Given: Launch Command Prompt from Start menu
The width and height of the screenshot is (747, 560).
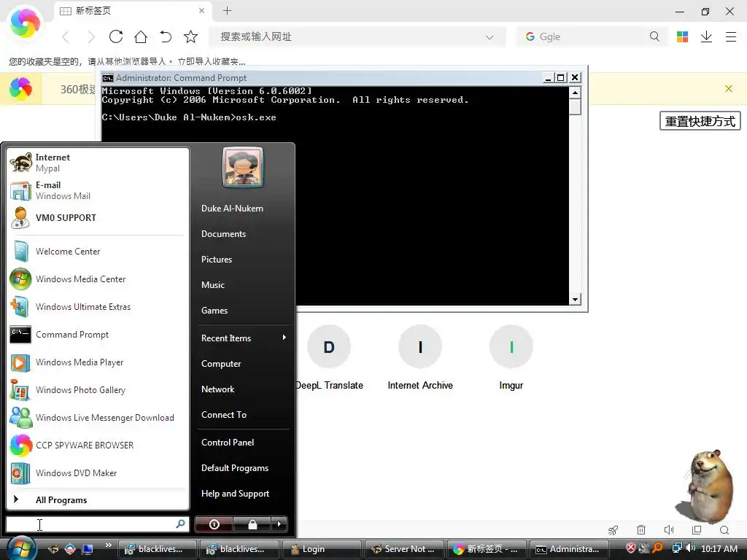Looking at the screenshot, I should point(98,334).
